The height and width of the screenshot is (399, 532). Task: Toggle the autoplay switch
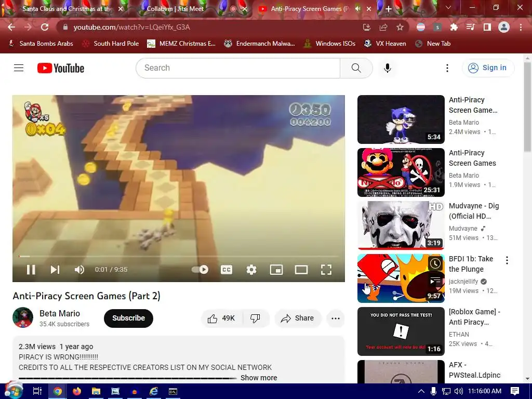(200, 270)
